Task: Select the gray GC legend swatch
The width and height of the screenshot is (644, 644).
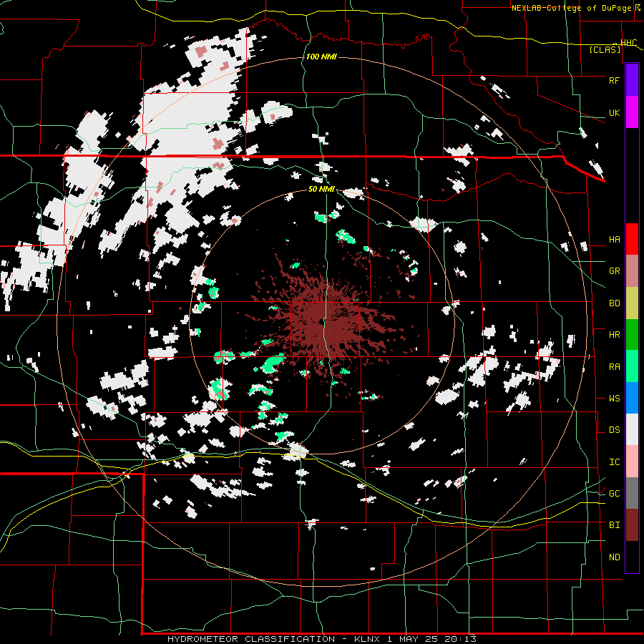Action: point(632,493)
